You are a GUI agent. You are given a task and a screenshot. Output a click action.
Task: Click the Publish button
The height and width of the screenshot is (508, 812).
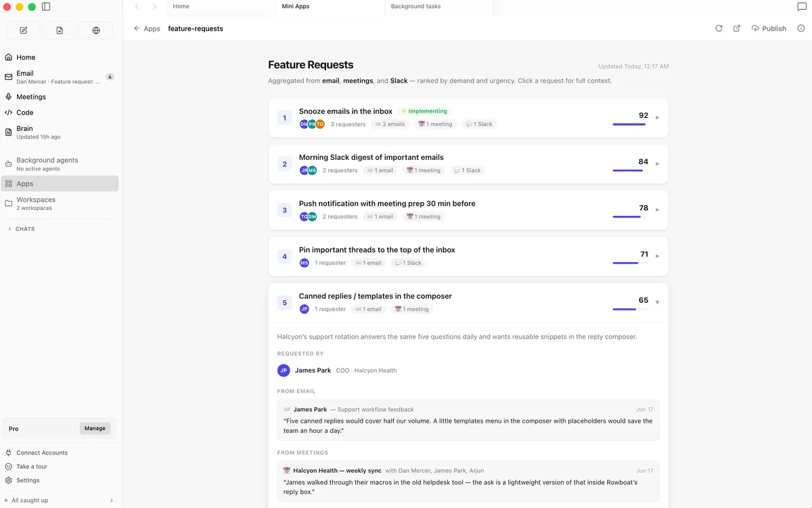tap(769, 28)
